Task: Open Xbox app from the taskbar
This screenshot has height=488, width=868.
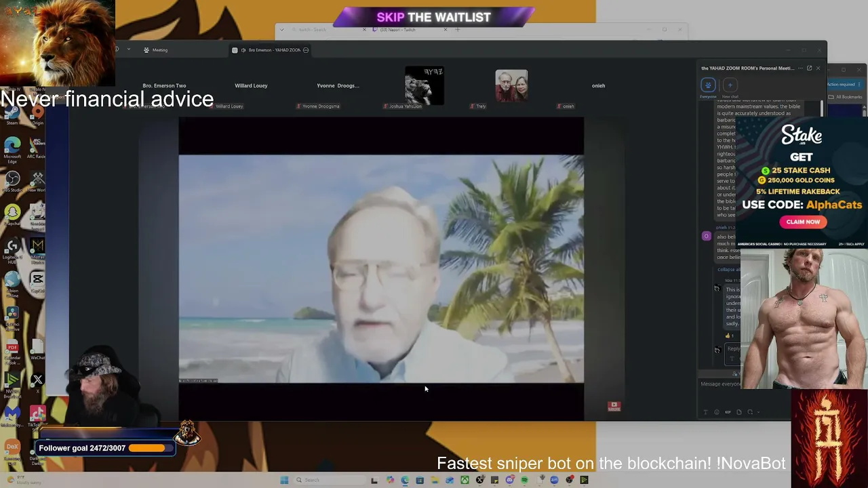Action: point(465,480)
